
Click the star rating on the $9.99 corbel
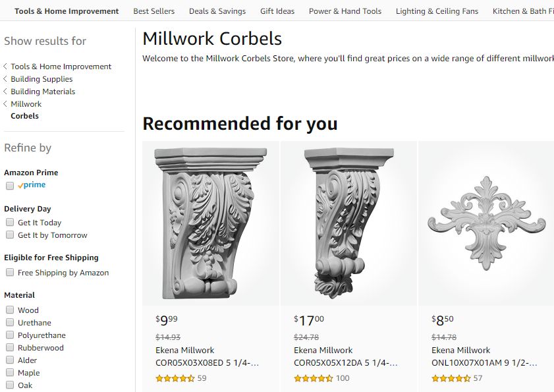point(175,378)
